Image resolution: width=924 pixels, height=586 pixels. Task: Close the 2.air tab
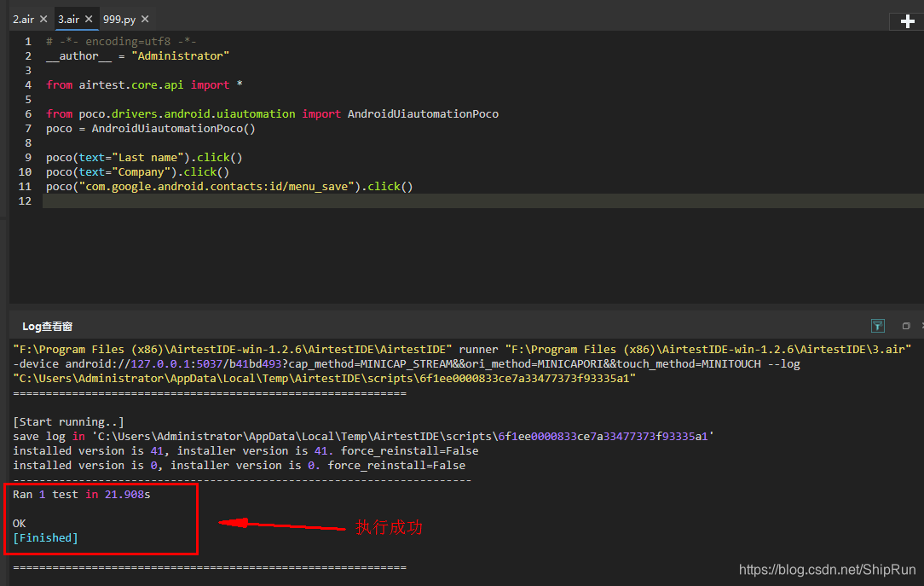click(x=43, y=20)
